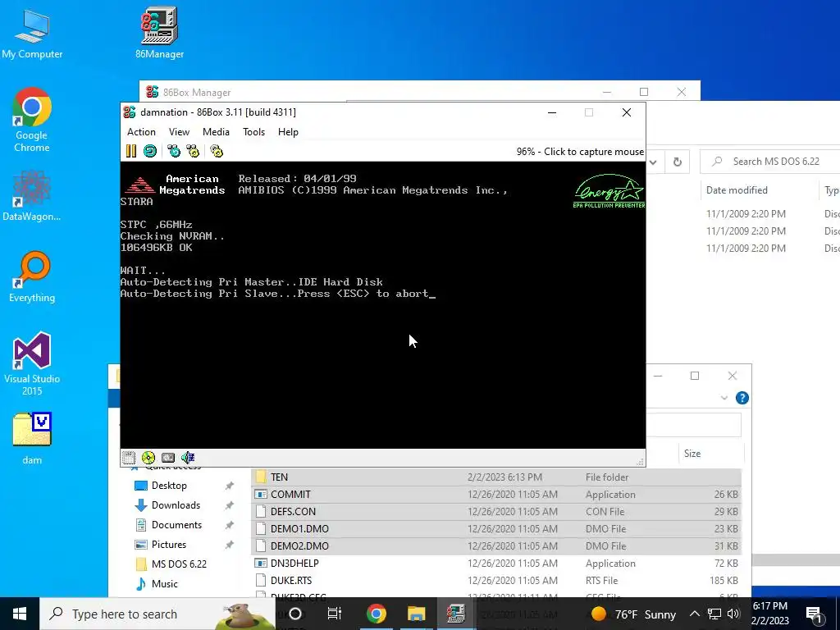840x630 pixels.
Task: Select the My Computer desktop icon
Action: [x=32, y=33]
